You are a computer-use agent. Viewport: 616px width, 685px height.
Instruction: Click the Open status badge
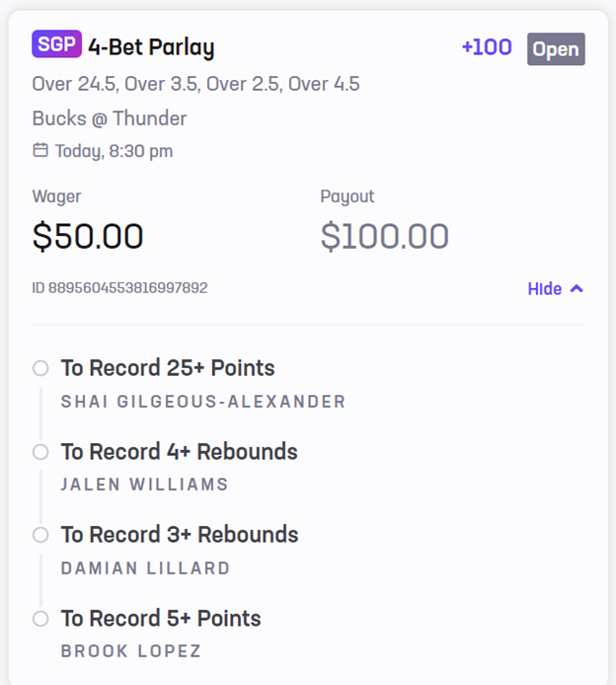point(556,49)
